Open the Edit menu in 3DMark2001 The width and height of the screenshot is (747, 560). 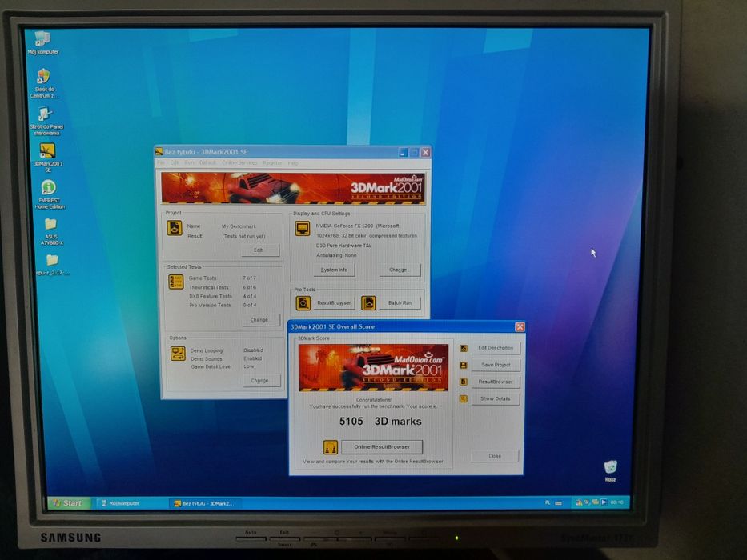175,163
